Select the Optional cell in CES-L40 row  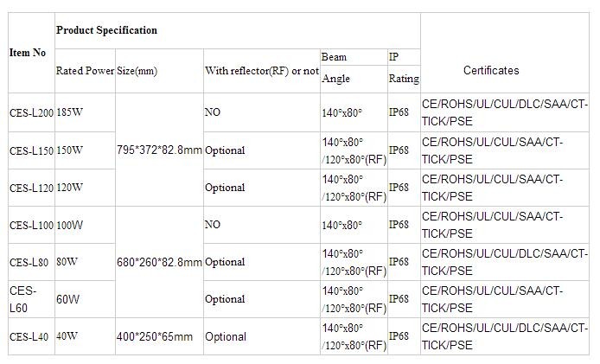pos(262,336)
